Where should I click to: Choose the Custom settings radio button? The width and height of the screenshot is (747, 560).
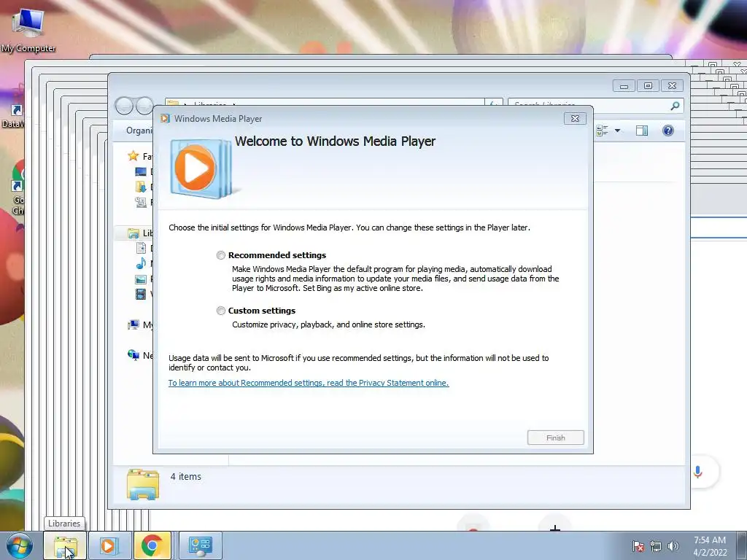220,311
